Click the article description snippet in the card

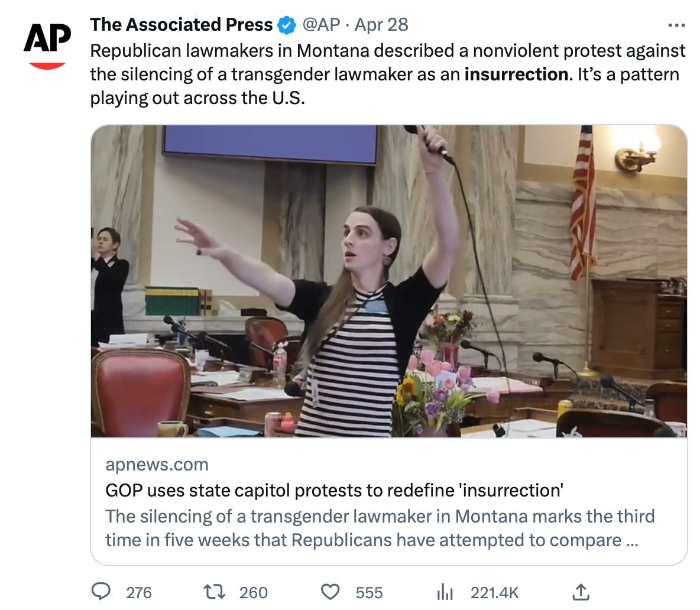378,528
